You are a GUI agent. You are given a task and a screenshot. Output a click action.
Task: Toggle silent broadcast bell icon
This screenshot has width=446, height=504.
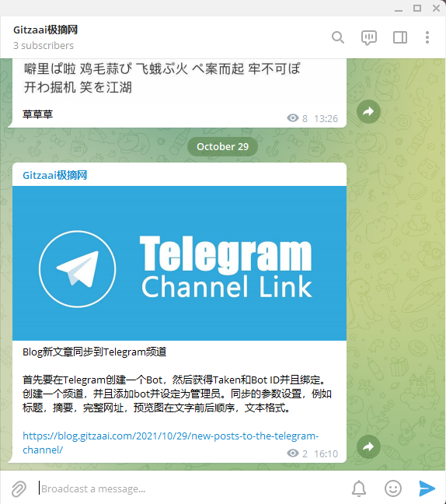[359, 488]
